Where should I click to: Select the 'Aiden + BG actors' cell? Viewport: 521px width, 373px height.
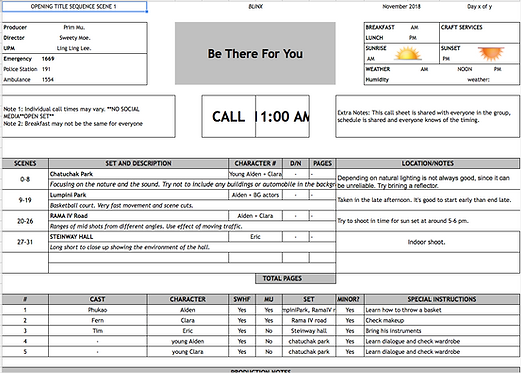255,195
